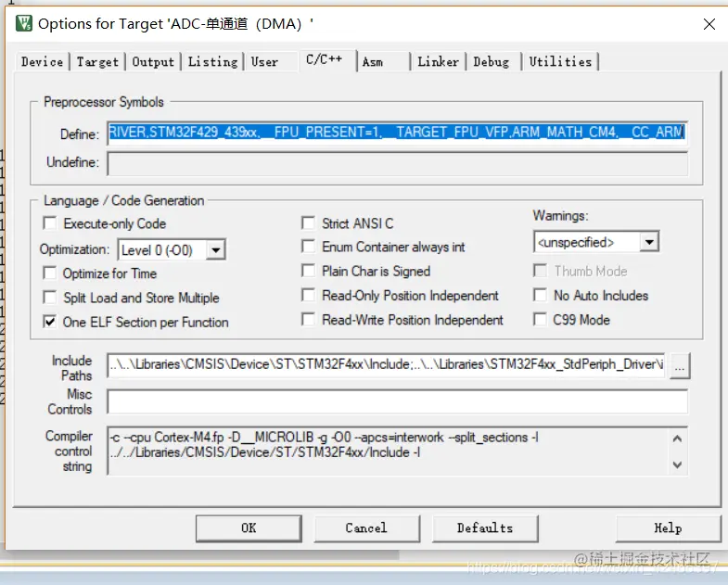Open the Utilities tab
Image resolution: width=728 pixels, height=585 pixels.
pyautogui.click(x=560, y=62)
